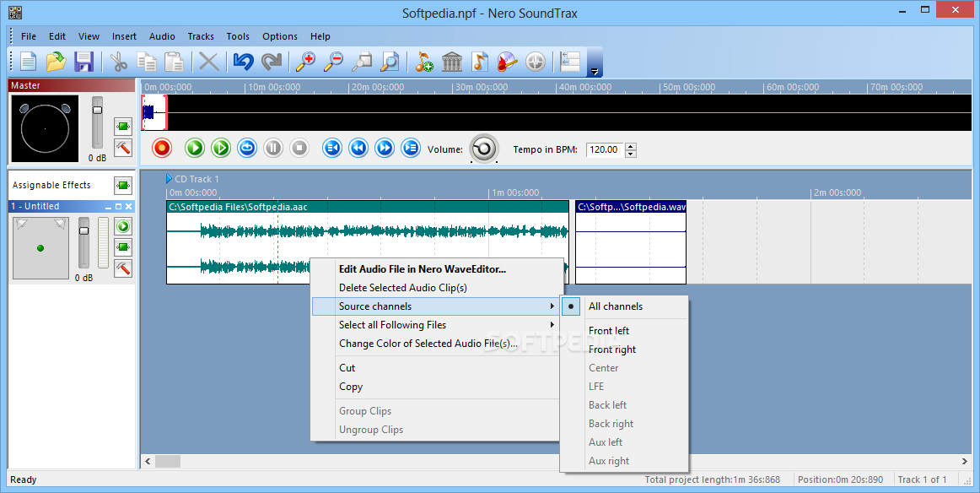This screenshot has height=493, width=980.
Task: Save the project with floppy disk icon
Action: tap(83, 62)
